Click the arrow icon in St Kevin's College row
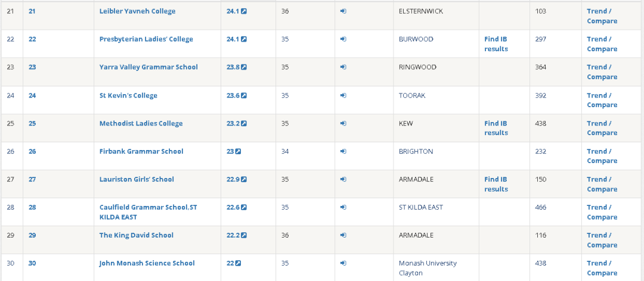This screenshot has width=644, height=281. (343, 95)
